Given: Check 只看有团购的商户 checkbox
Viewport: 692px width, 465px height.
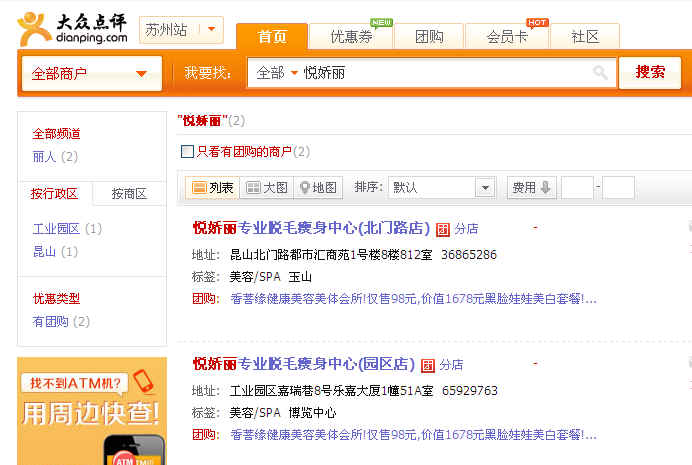Looking at the screenshot, I should pyautogui.click(x=187, y=152).
